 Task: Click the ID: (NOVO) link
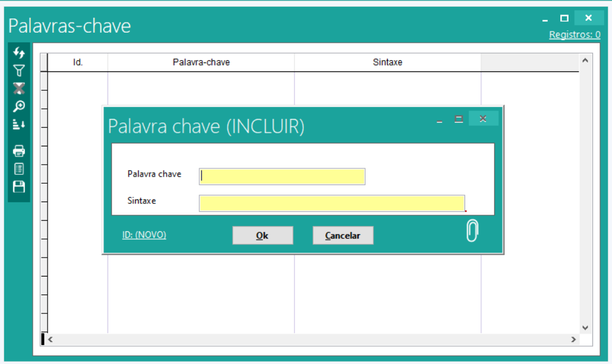click(x=144, y=235)
